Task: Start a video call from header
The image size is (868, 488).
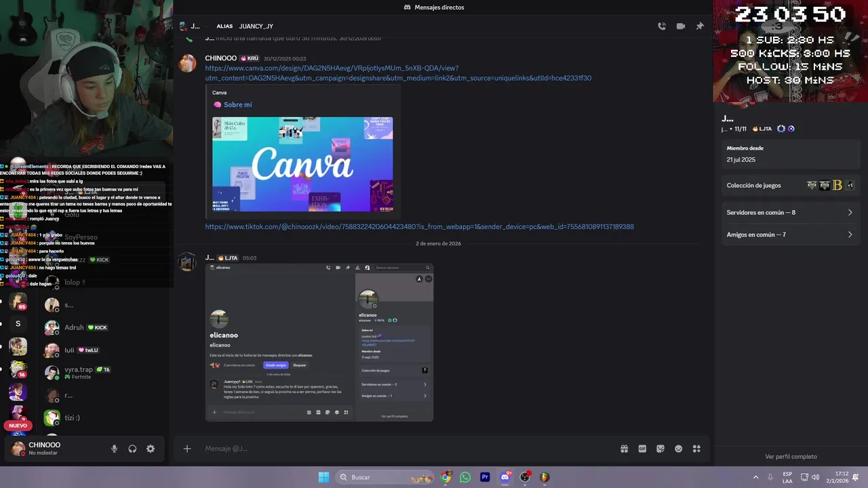Action: click(681, 26)
